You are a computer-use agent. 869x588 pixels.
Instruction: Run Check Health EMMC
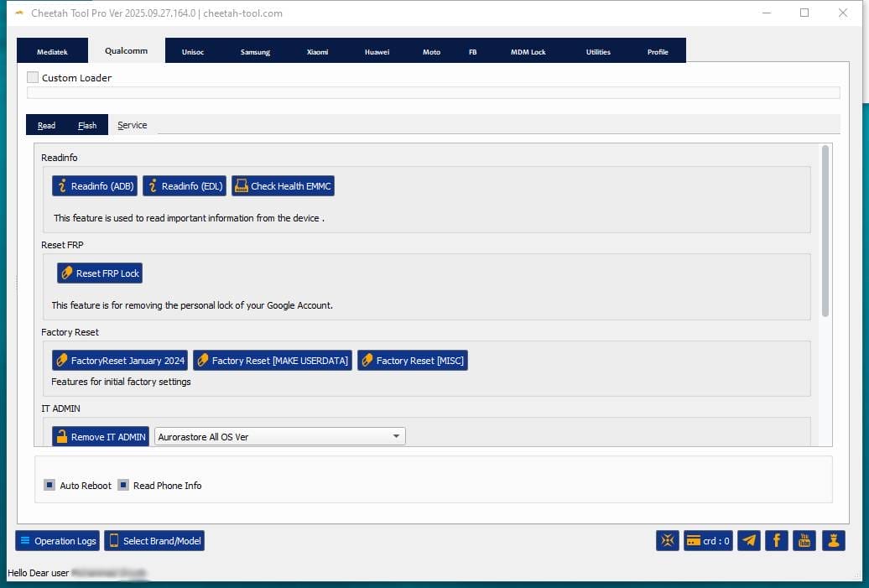[283, 186]
